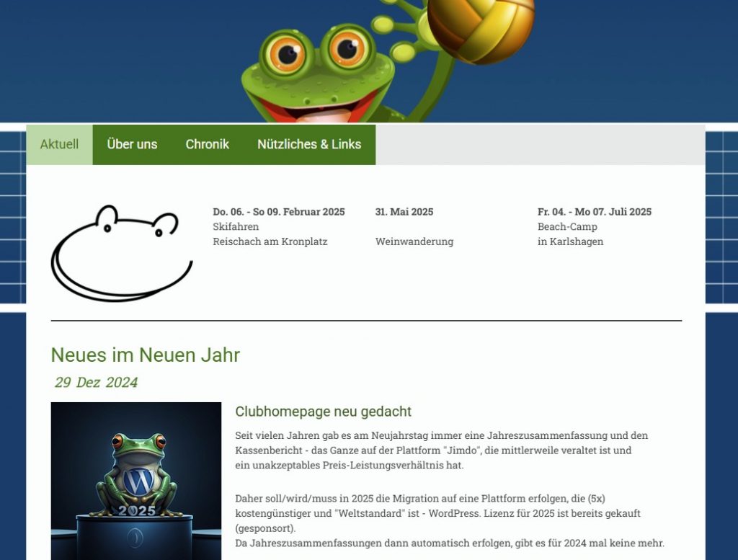
Task: Click Reischach am Kronplatz location text
Action: click(270, 241)
